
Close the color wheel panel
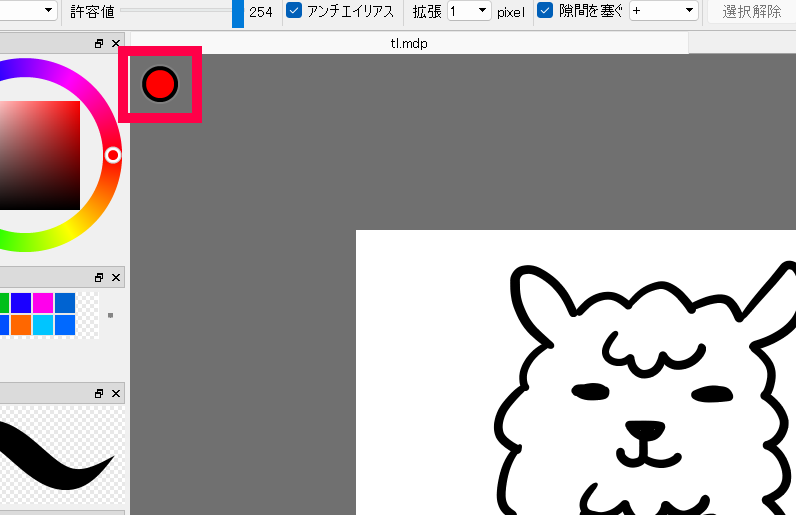116,44
